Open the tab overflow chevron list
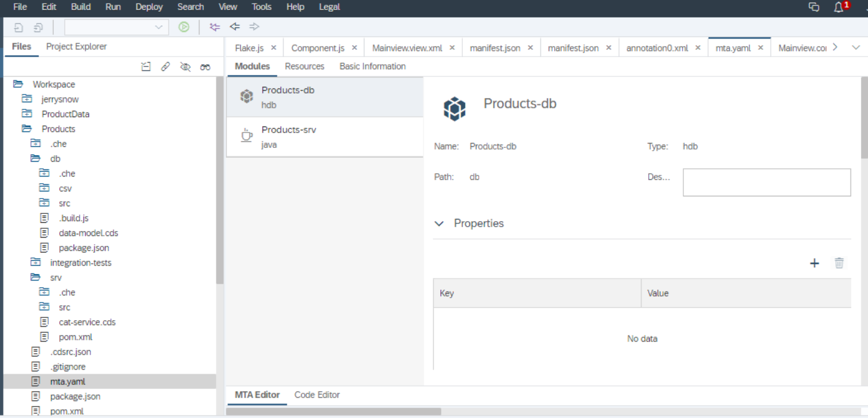 (855, 48)
